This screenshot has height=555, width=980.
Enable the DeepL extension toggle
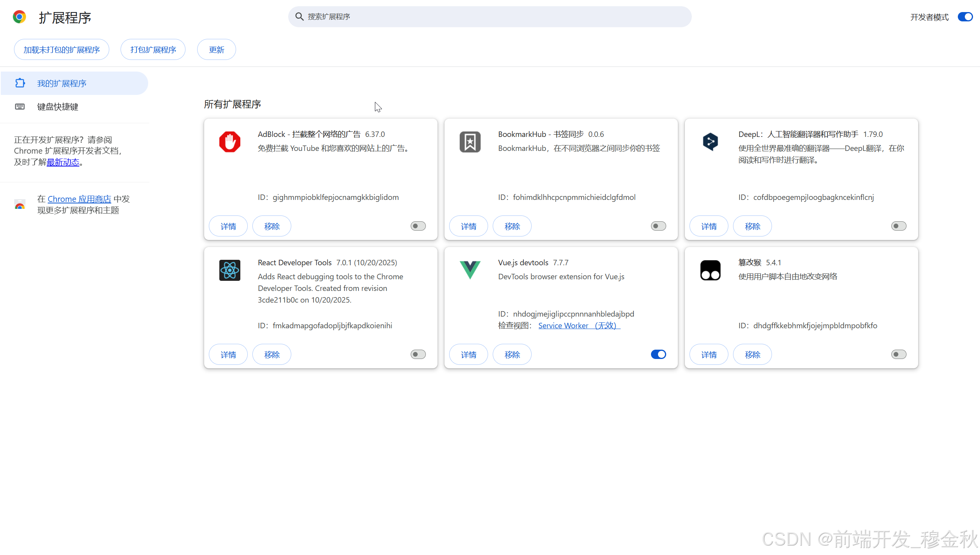899,226
